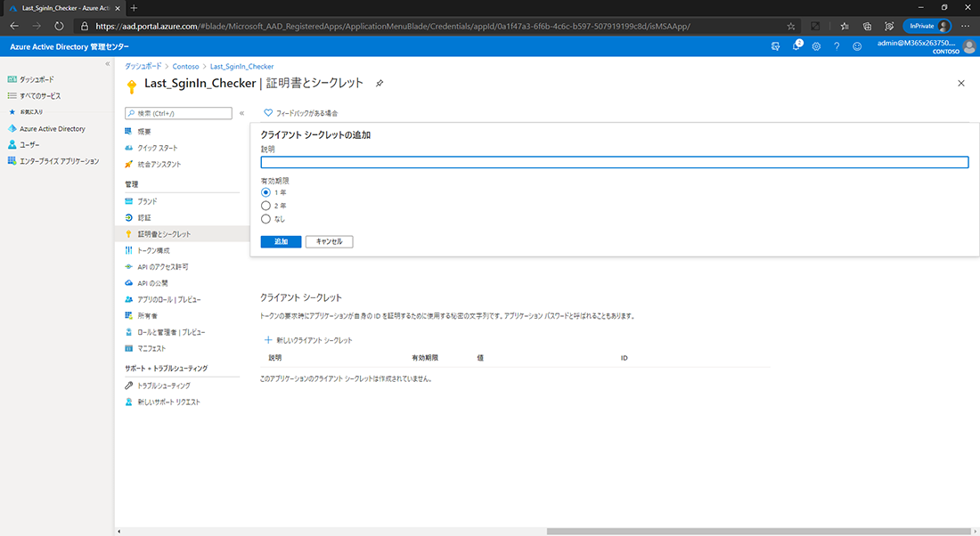Open ユーザー in the left sidebar

click(23, 144)
